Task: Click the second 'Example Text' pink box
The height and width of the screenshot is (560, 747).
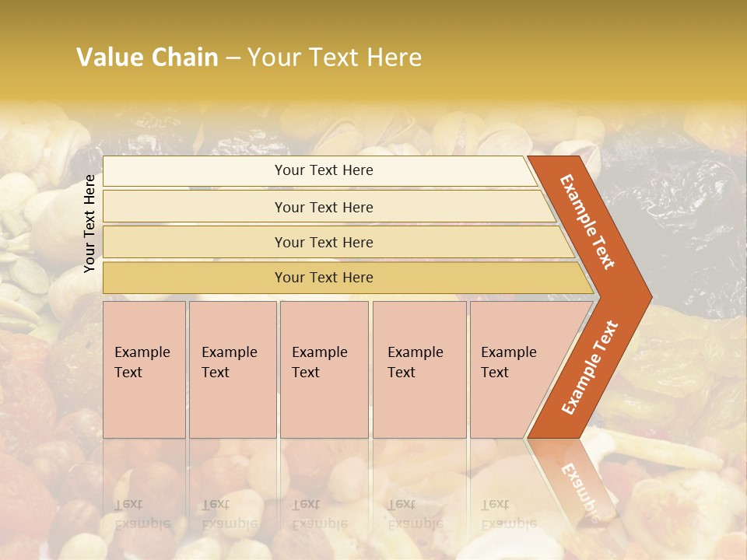Action: tap(233, 369)
